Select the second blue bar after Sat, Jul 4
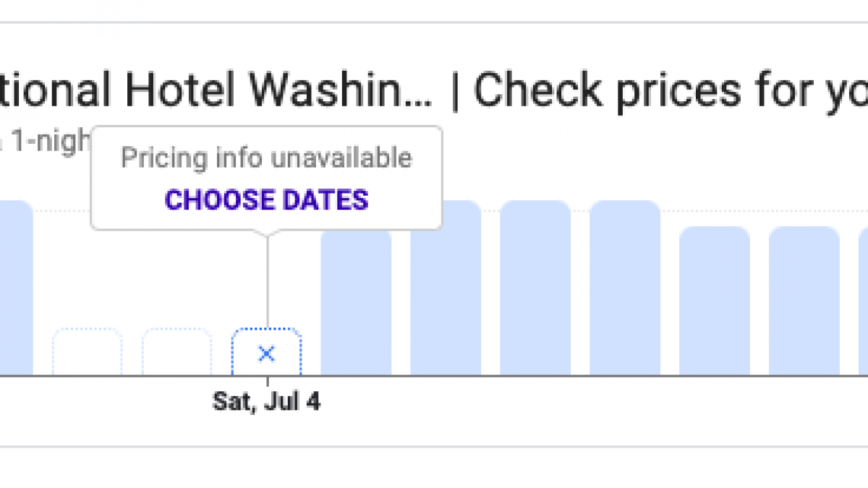868x488 pixels. (446, 289)
